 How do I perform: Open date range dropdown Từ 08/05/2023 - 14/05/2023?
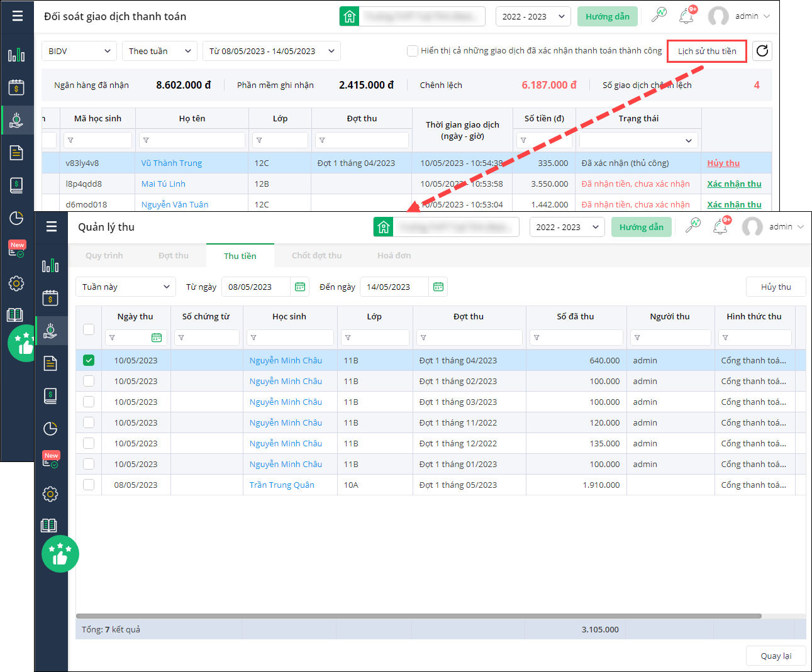point(272,51)
